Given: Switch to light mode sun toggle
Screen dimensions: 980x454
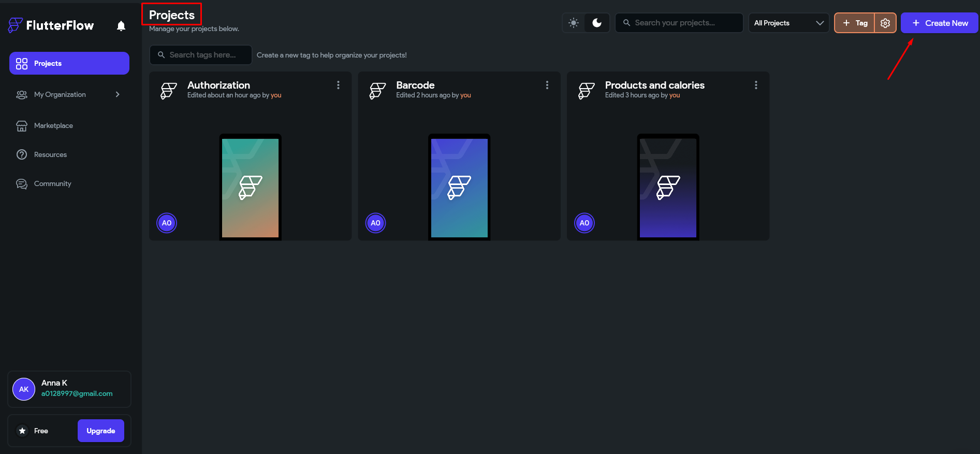Looking at the screenshot, I should coord(574,23).
